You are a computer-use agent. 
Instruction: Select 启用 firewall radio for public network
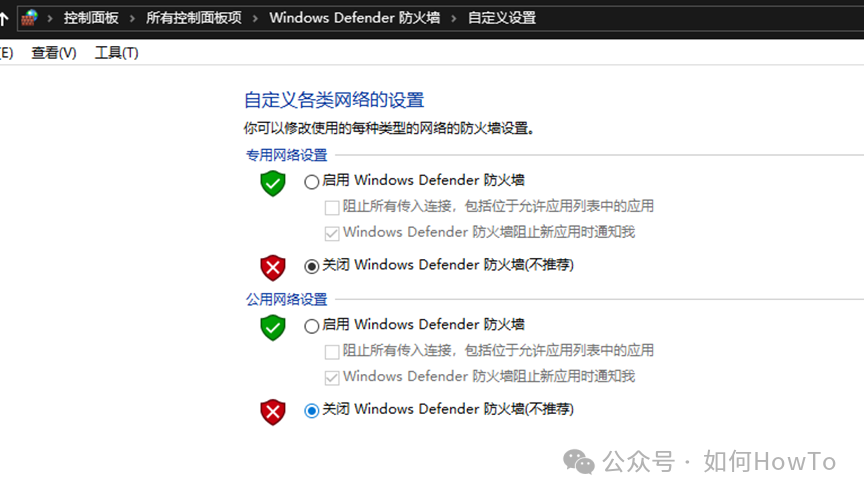point(311,326)
